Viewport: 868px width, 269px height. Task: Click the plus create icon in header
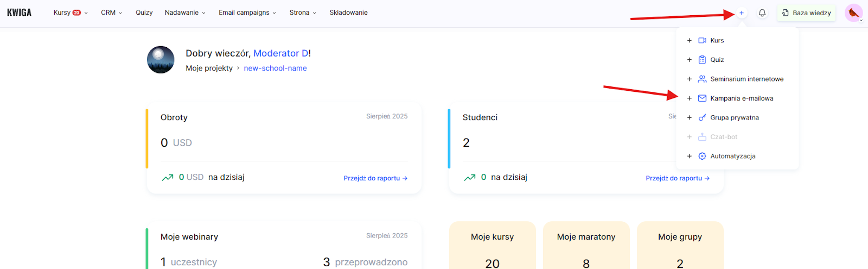click(x=742, y=13)
